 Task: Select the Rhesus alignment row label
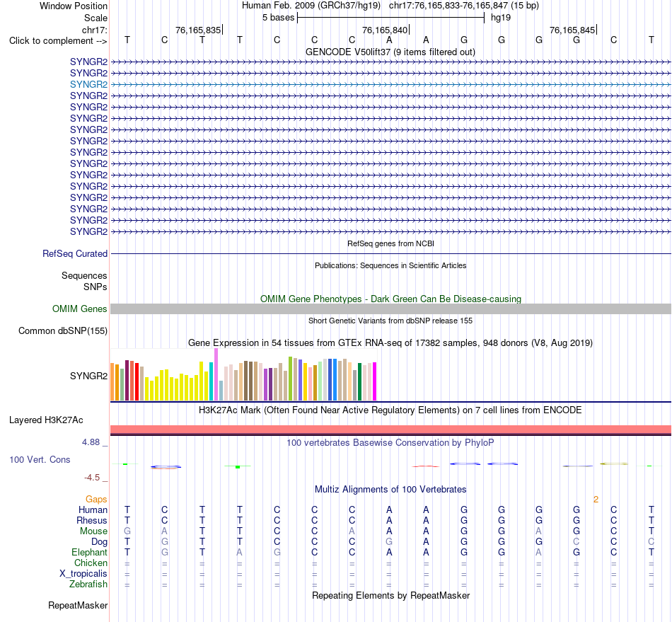click(x=92, y=520)
